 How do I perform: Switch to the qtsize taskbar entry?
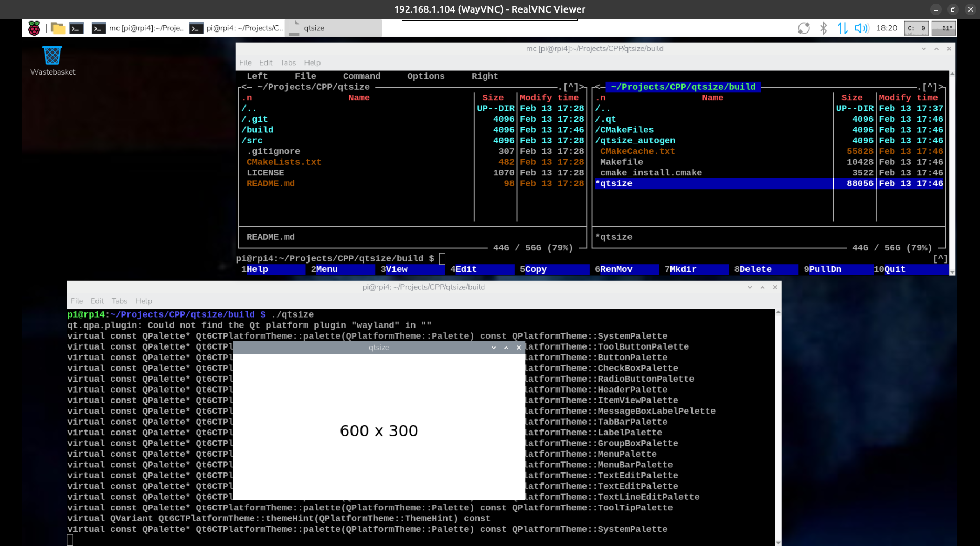(334, 28)
